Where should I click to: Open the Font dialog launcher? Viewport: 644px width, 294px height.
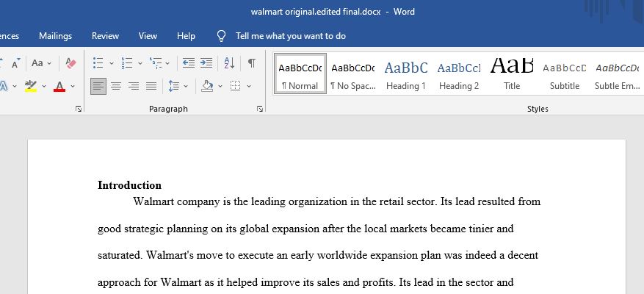coord(79,109)
